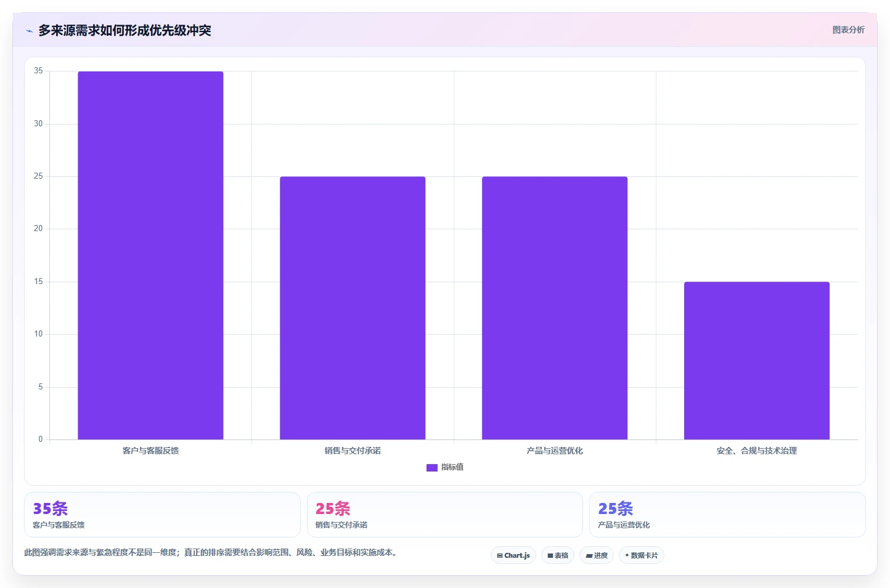Click the y-axis value 30
Viewport: 890px width, 588px height.
click(38, 124)
